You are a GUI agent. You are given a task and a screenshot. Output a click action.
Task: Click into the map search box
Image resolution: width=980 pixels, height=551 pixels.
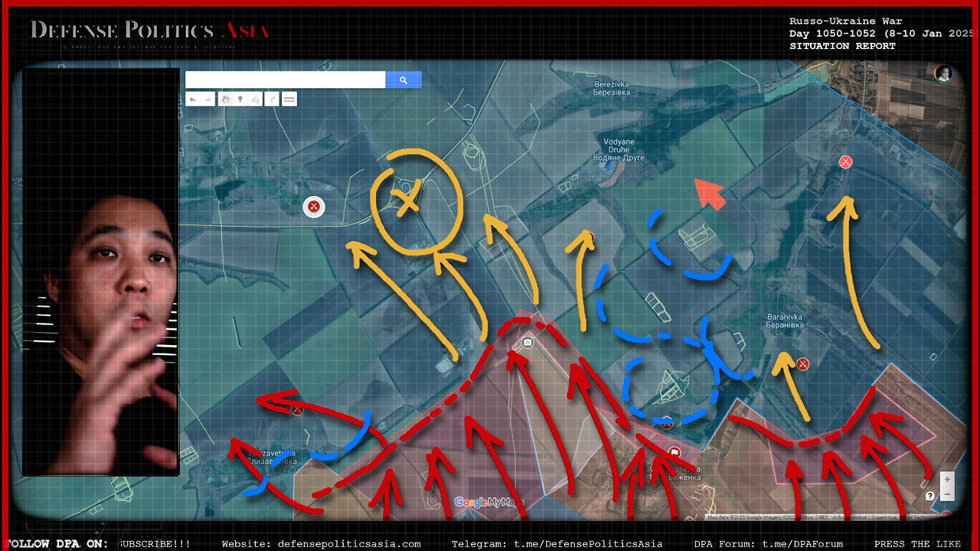(286, 80)
